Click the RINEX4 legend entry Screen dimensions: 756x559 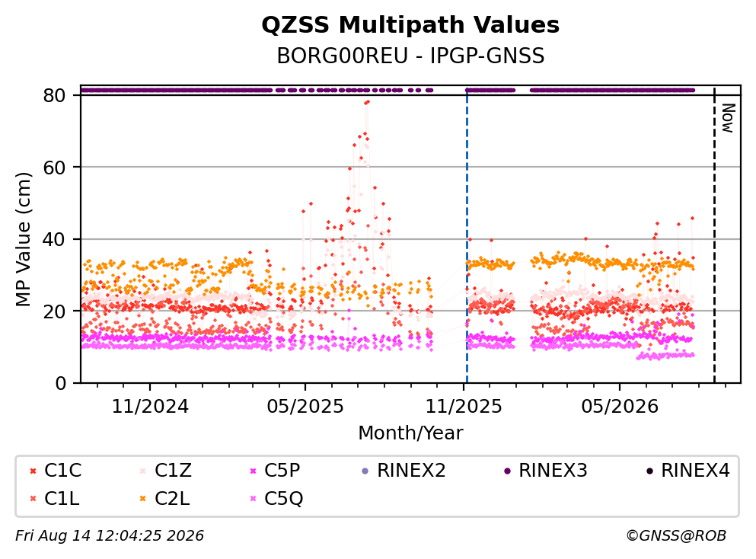pyautogui.click(x=687, y=470)
